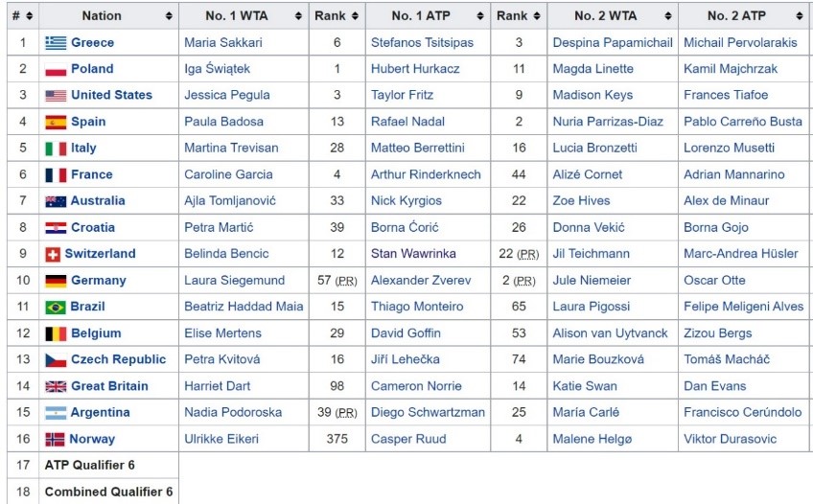The height and width of the screenshot is (504, 813).
Task: Click the Switzerland flag icon
Action: [x=53, y=254]
